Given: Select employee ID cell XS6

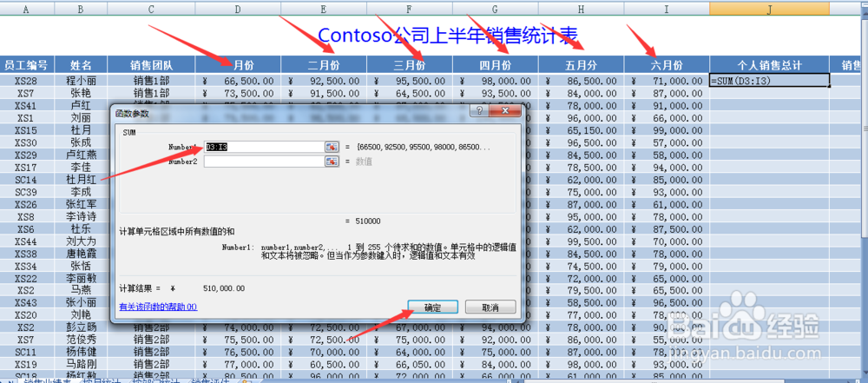Looking at the screenshot, I should (26, 229).
